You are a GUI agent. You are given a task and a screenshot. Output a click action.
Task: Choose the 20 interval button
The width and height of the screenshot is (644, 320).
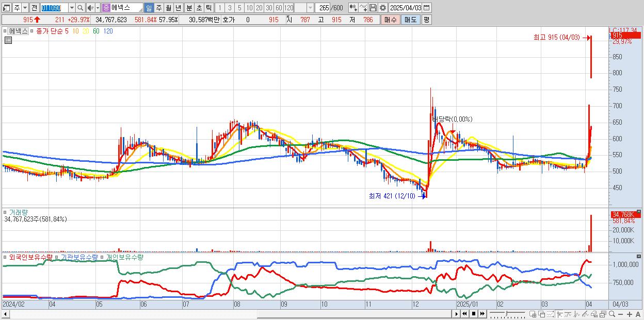tap(259, 8)
